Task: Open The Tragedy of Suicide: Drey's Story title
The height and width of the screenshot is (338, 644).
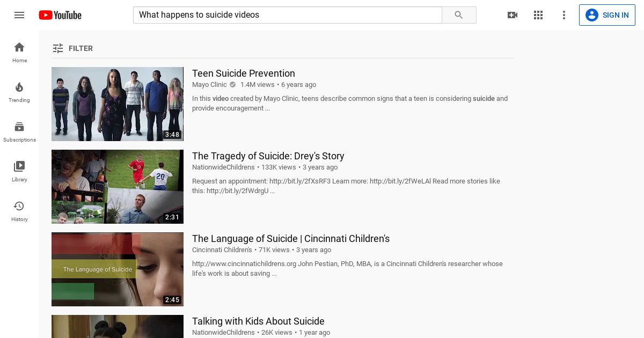Action: coord(268,156)
